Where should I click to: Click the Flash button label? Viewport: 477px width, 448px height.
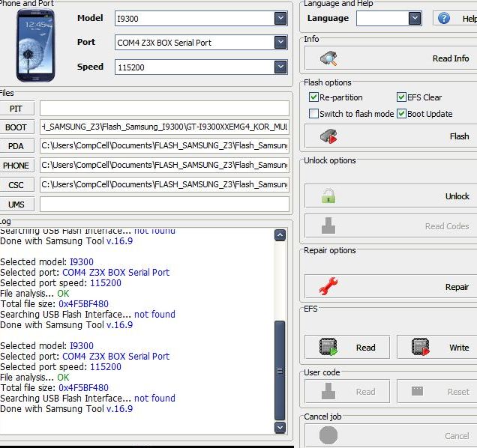click(x=459, y=136)
